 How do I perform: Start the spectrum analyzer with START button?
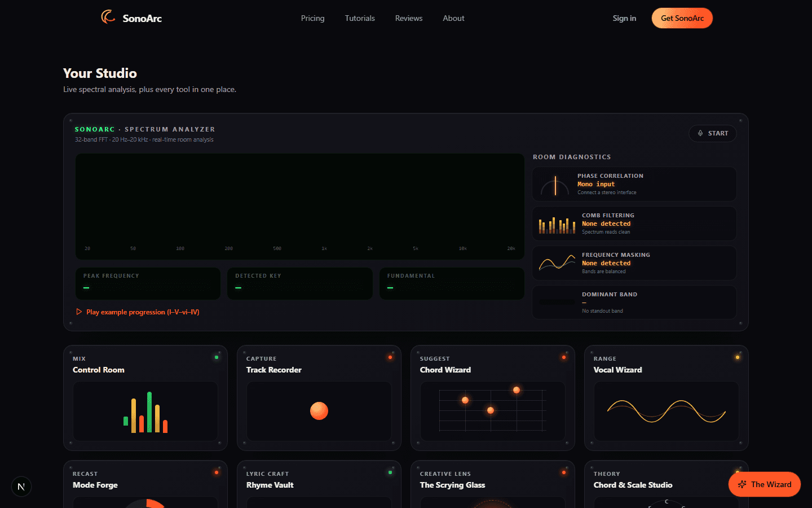[713, 133]
